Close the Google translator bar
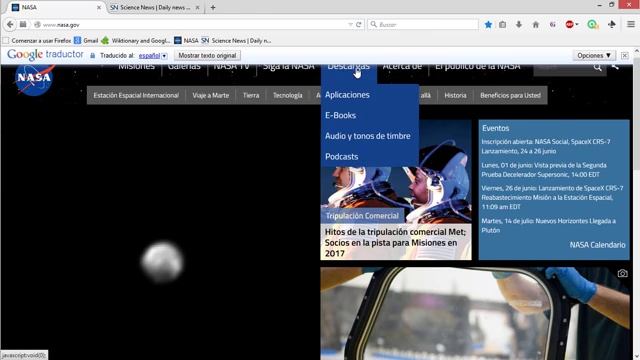Image resolution: width=640 pixels, height=360 pixels. pyautogui.click(x=625, y=55)
